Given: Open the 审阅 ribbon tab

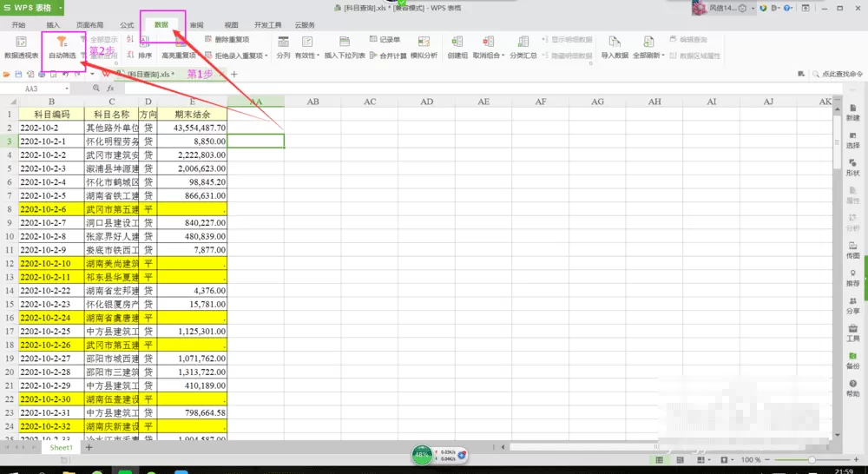Looking at the screenshot, I should point(196,25).
